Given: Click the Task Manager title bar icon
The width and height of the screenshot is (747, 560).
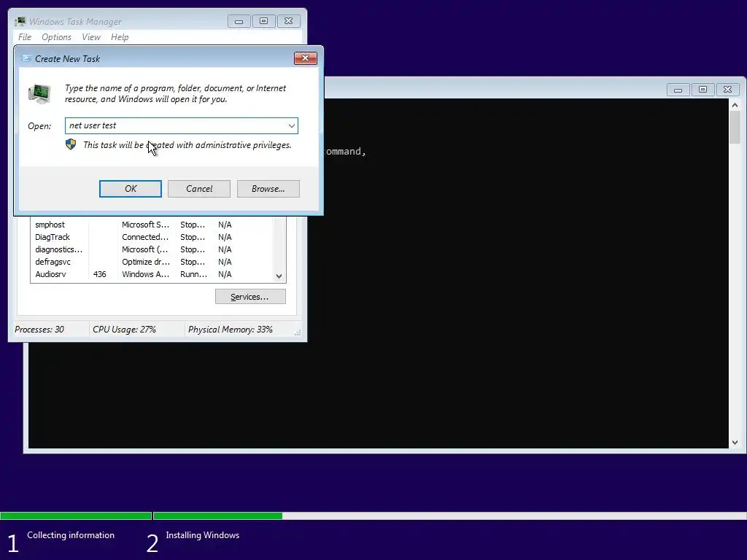Looking at the screenshot, I should coord(20,21).
